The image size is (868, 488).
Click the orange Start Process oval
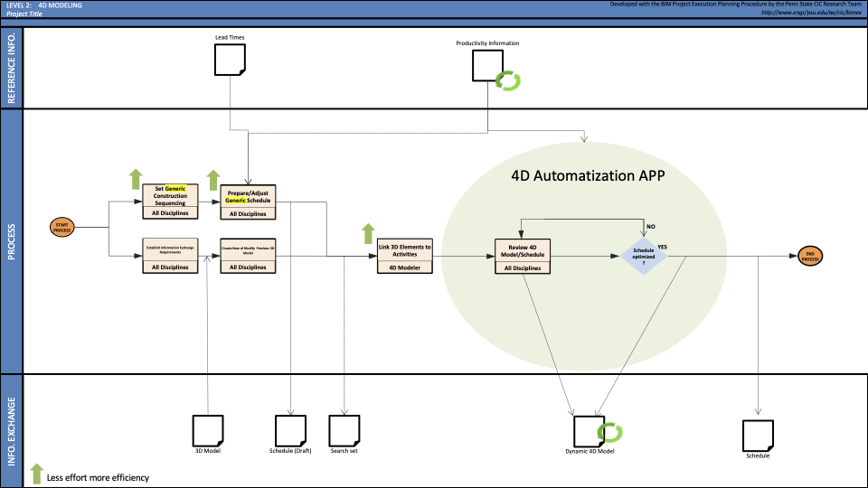(62, 228)
